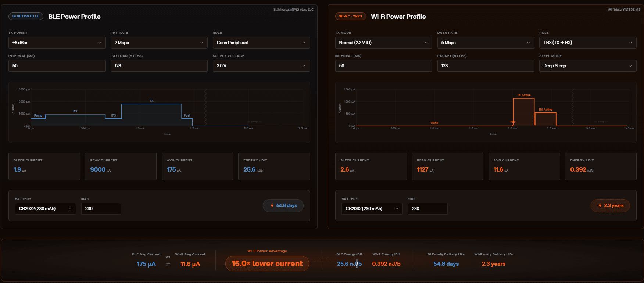Click the BLUETOOTH LE badge

[26, 16]
